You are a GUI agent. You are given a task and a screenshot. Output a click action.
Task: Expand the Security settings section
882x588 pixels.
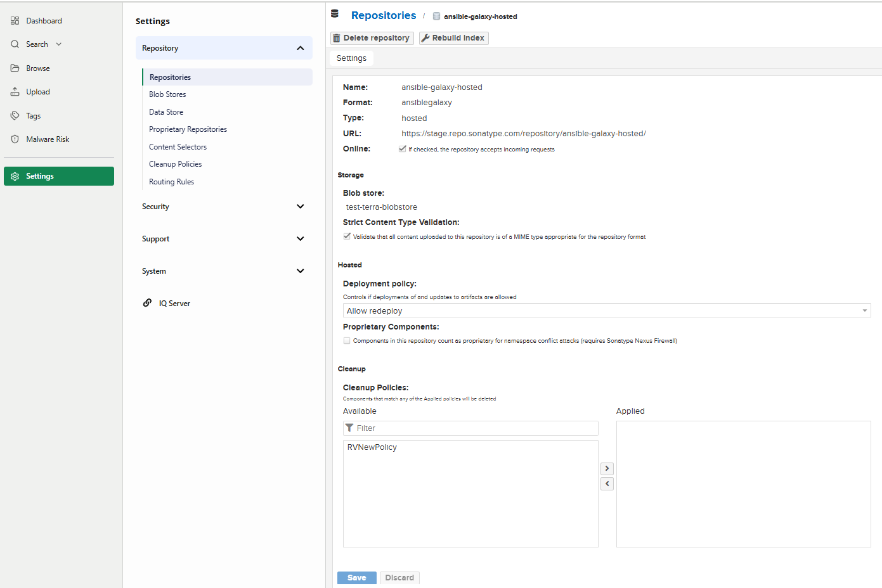point(301,207)
